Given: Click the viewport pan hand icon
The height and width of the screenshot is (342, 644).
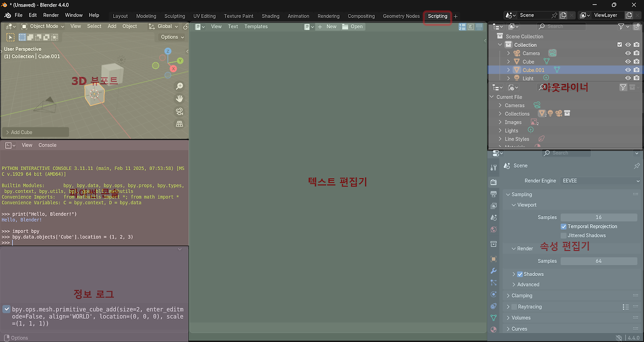Looking at the screenshot, I should click(179, 99).
